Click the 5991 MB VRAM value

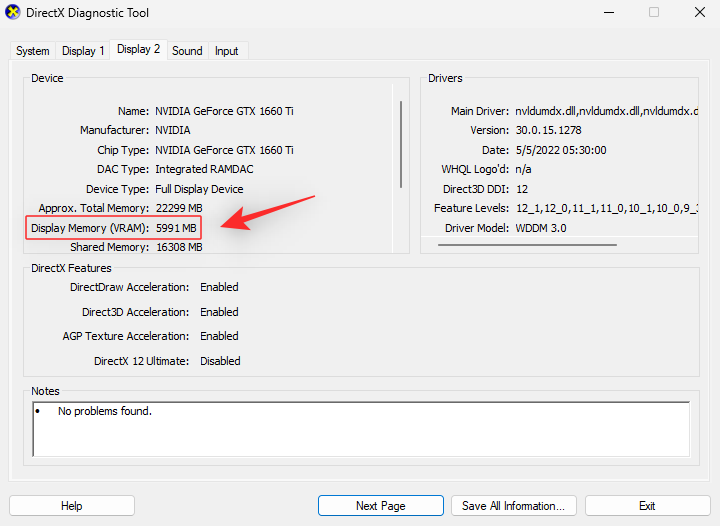click(x=176, y=228)
